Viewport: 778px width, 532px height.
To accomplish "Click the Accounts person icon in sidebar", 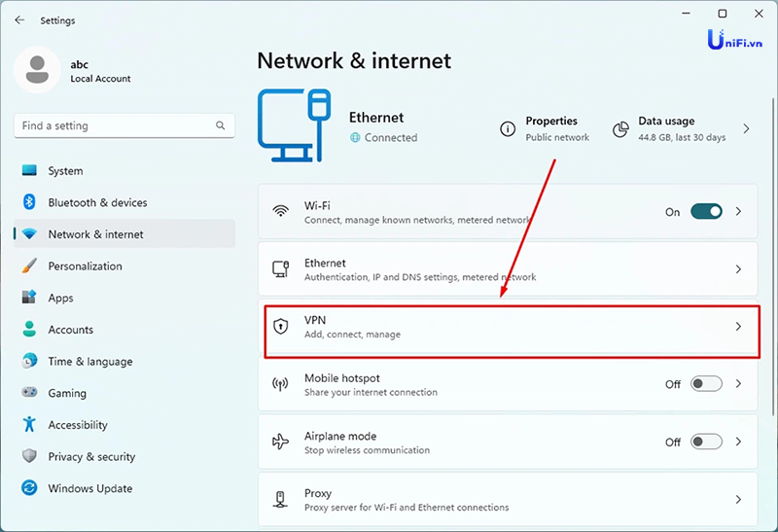I will (29, 329).
